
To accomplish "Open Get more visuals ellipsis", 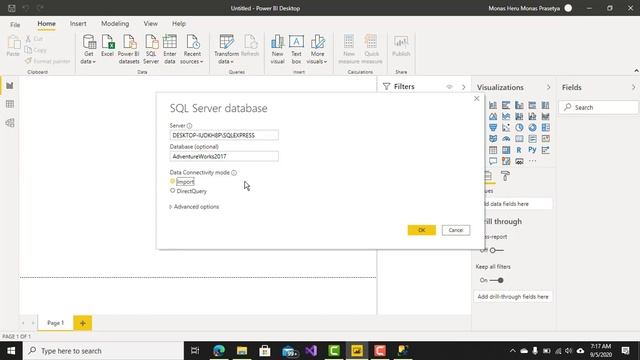I will 532,161.
